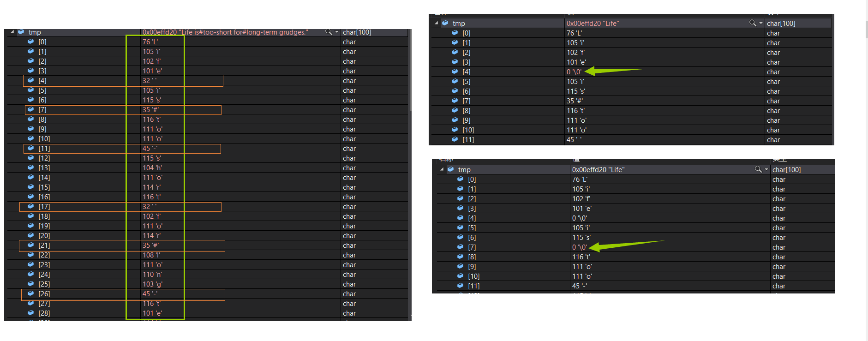This screenshot has width=868, height=341.
Task: Select the [28] row name in the left panel
Action: pos(44,313)
